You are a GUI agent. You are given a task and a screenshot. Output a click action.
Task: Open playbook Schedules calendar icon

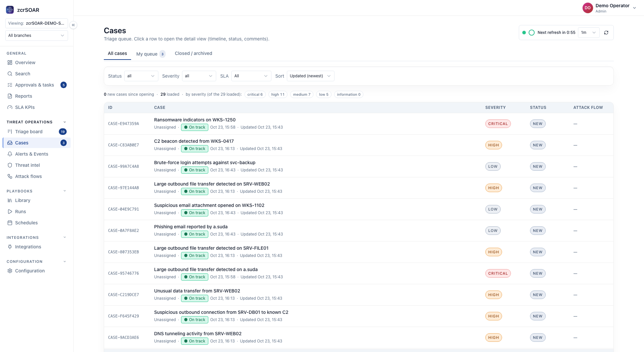tap(10, 223)
